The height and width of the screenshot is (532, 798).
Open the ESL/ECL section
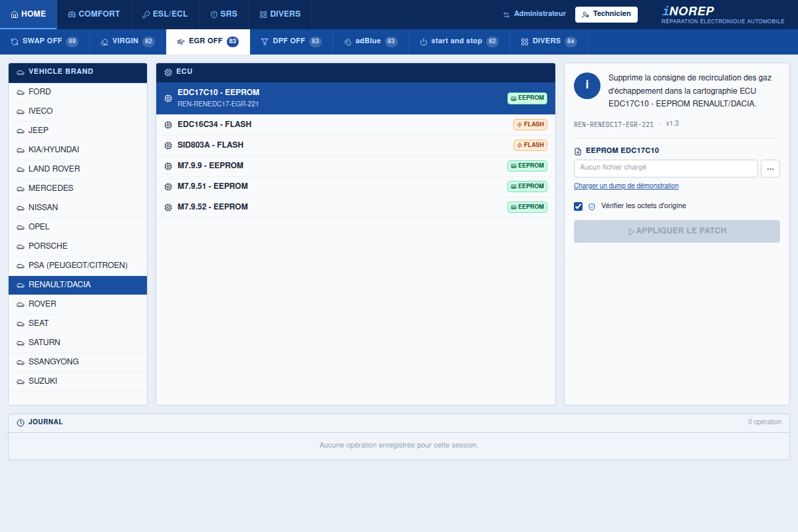tap(165, 14)
